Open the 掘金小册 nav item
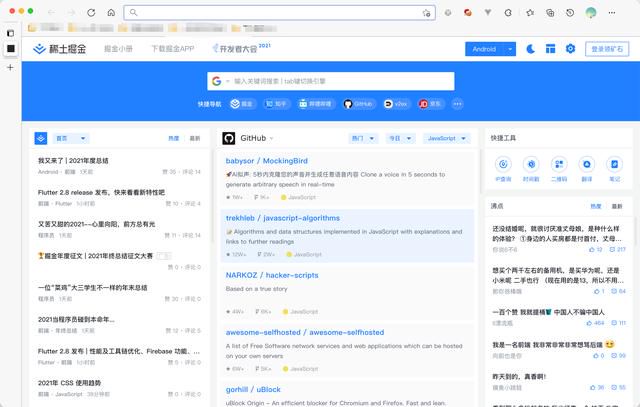 [118, 49]
